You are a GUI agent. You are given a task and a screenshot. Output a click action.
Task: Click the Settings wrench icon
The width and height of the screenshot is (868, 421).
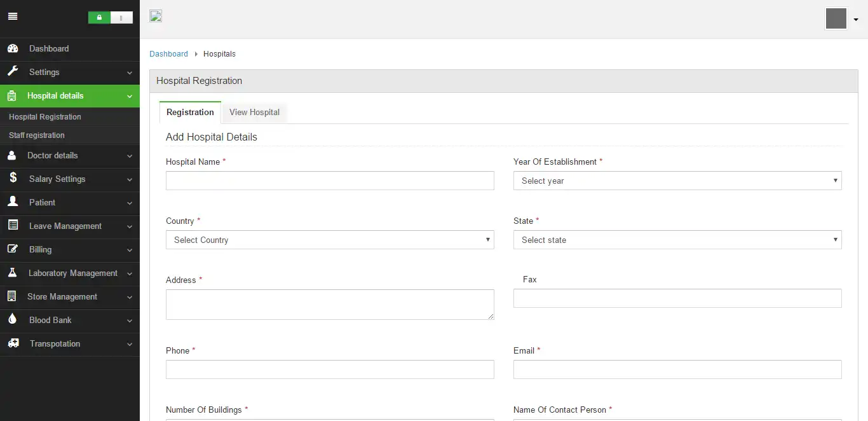(13, 72)
